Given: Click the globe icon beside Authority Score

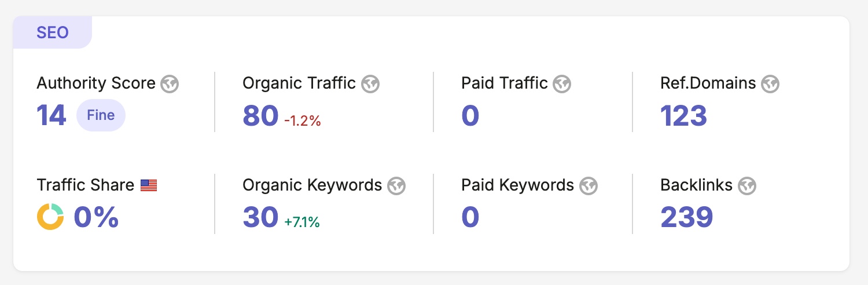Looking at the screenshot, I should [x=170, y=84].
